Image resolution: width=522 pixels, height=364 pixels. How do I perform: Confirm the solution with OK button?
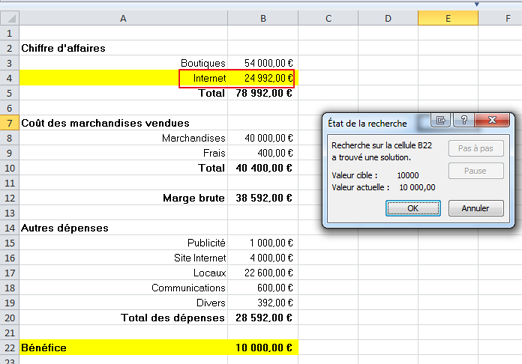[x=413, y=208]
